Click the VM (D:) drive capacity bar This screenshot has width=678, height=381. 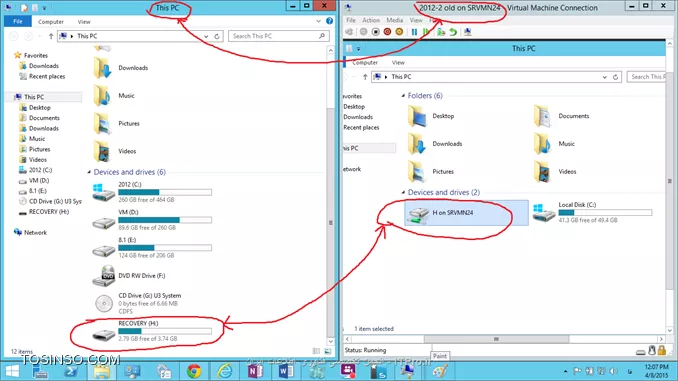coord(165,220)
